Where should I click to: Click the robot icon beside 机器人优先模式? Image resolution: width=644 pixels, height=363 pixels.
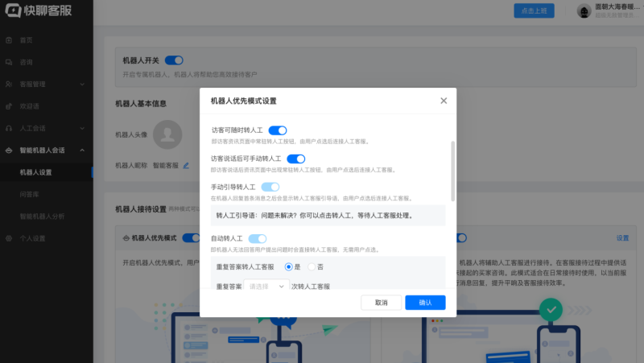pos(126,238)
